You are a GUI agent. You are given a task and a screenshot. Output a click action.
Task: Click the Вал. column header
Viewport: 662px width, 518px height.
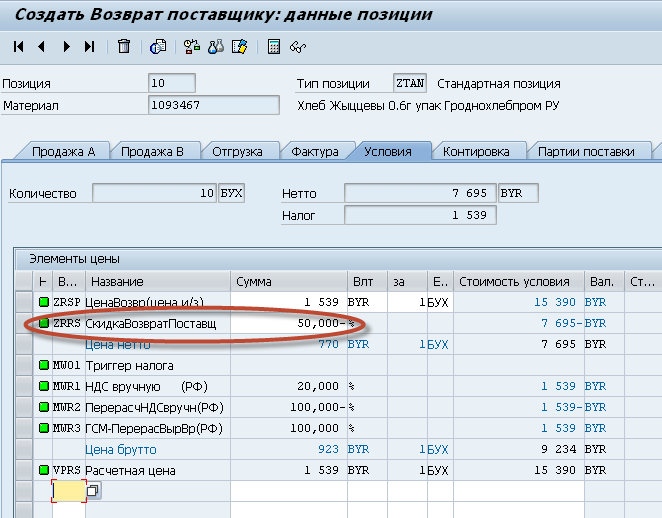click(x=605, y=282)
